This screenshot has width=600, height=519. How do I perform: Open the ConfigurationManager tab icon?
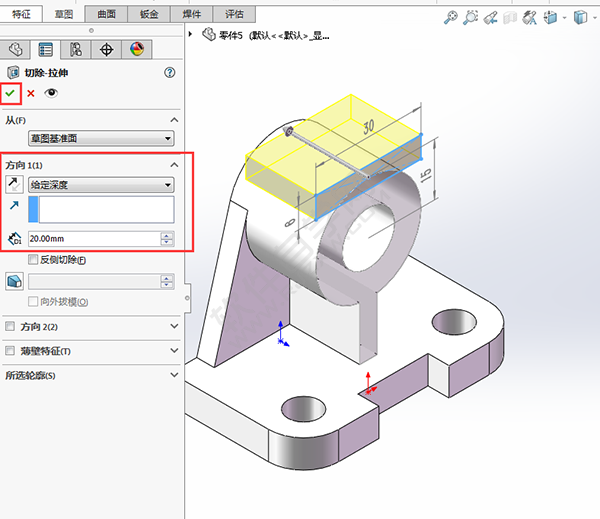[x=76, y=50]
